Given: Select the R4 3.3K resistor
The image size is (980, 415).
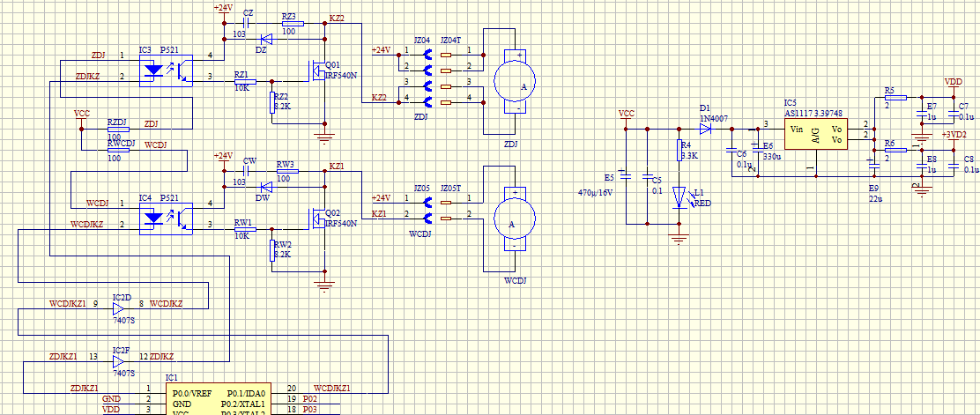Looking at the screenshot, I should click(679, 149).
